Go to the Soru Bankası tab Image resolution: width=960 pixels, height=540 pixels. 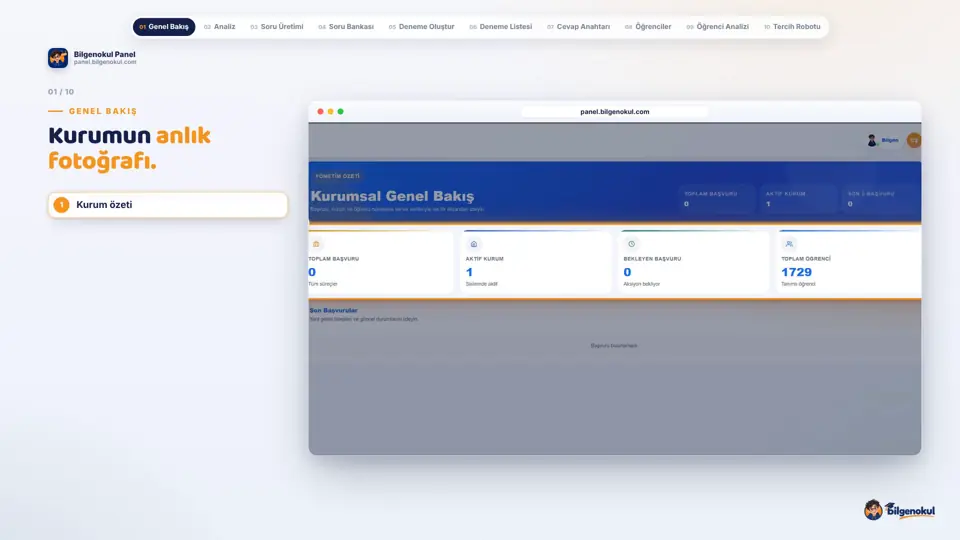tap(346, 27)
